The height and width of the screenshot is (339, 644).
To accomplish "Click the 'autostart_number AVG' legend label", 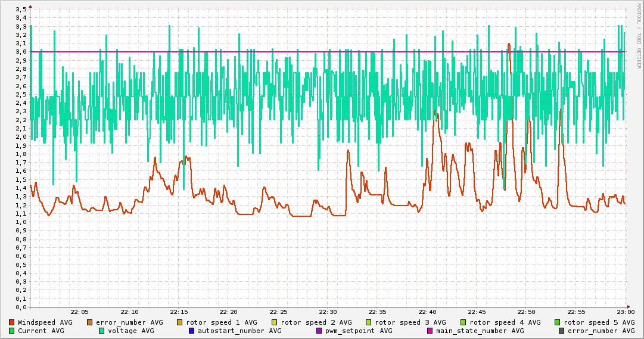I will tap(239, 331).
